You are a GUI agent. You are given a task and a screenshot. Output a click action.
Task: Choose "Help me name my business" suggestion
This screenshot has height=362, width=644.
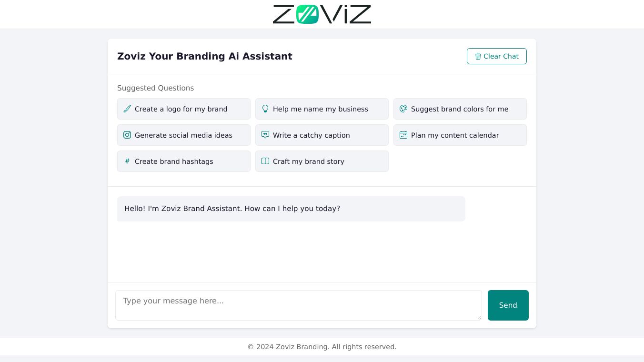pyautogui.click(x=322, y=109)
